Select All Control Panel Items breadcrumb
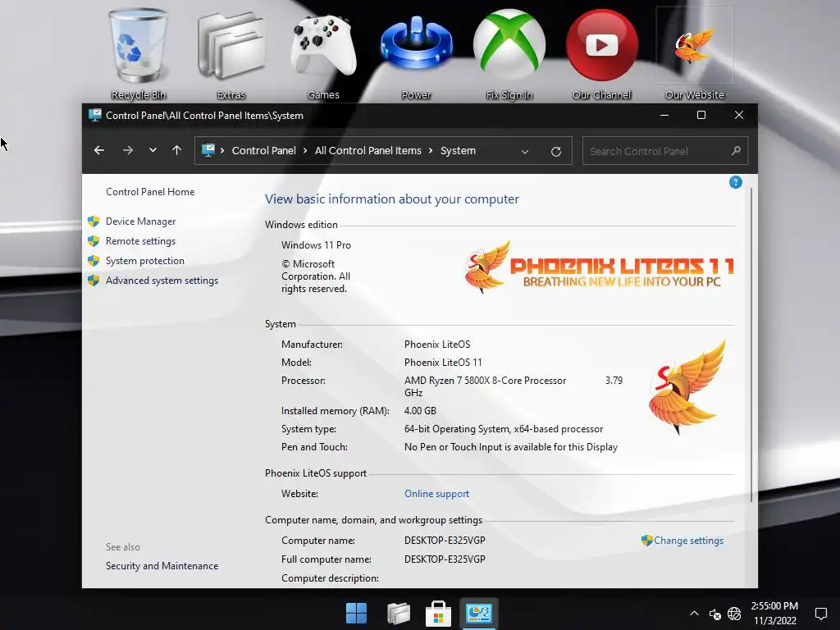The image size is (840, 630). coord(368,151)
